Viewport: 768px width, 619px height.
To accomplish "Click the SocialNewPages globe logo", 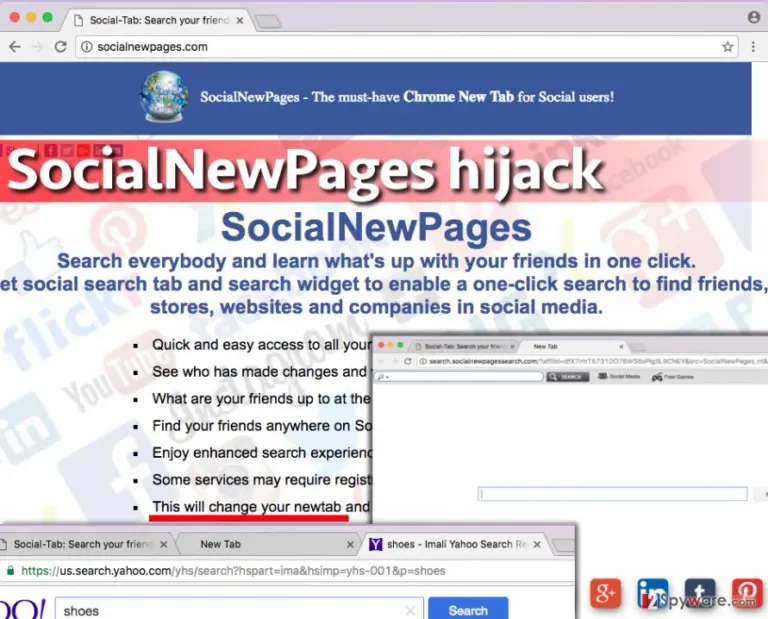I will click(x=164, y=96).
